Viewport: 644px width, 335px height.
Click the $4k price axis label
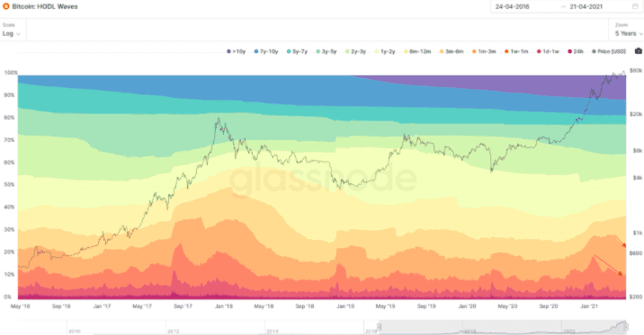(638, 178)
